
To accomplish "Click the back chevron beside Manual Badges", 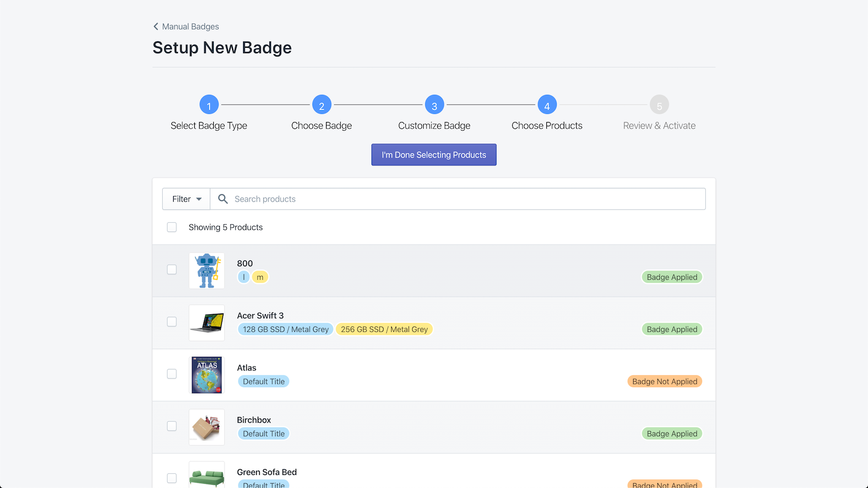I will click(x=156, y=26).
